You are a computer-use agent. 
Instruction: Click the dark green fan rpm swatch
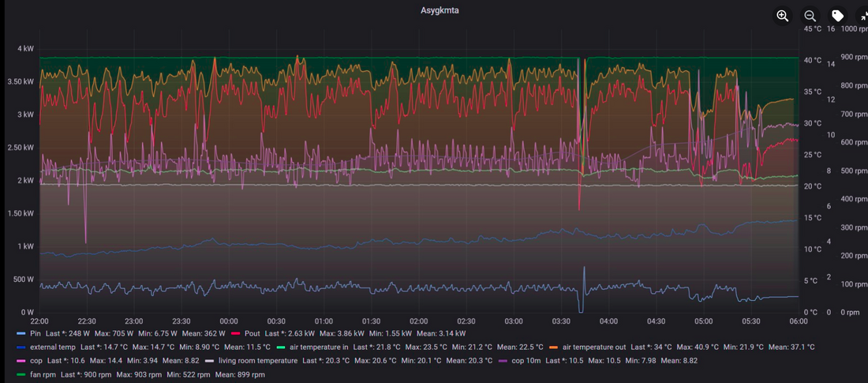(21, 374)
